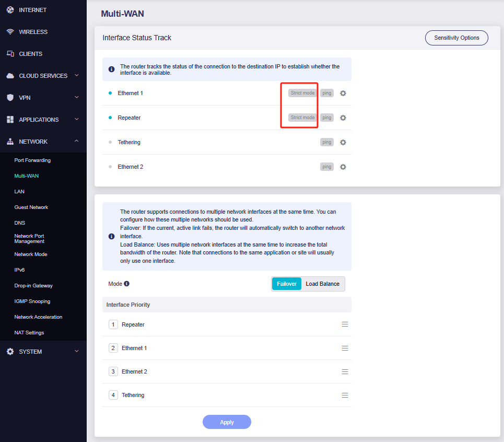Click the Tethering gear icon
The image size is (504, 442).
pyautogui.click(x=343, y=142)
